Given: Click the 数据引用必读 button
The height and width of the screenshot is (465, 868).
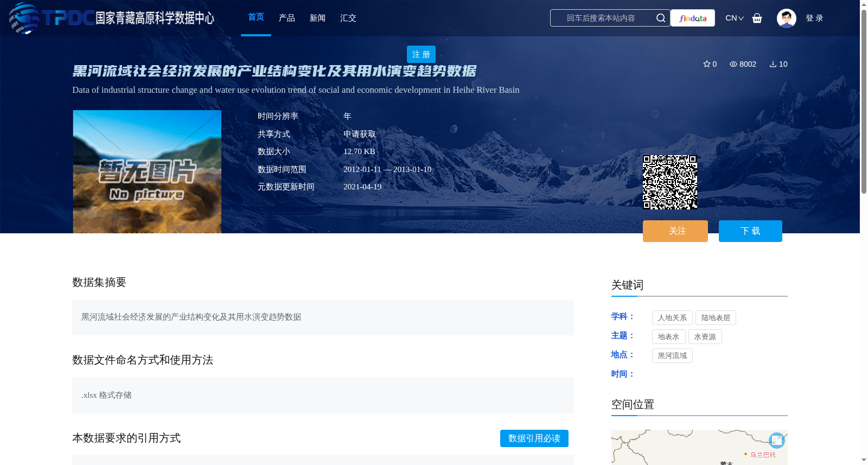Looking at the screenshot, I should pyautogui.click(x=534, y=438).
